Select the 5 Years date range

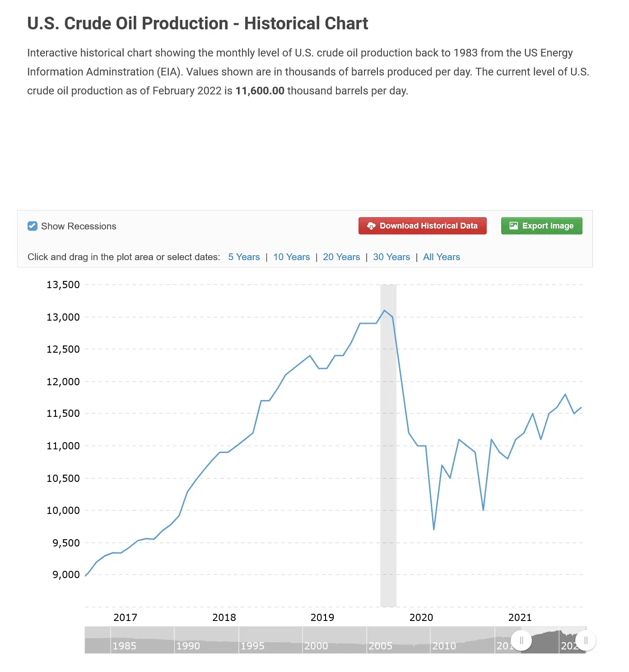point(244,257)
